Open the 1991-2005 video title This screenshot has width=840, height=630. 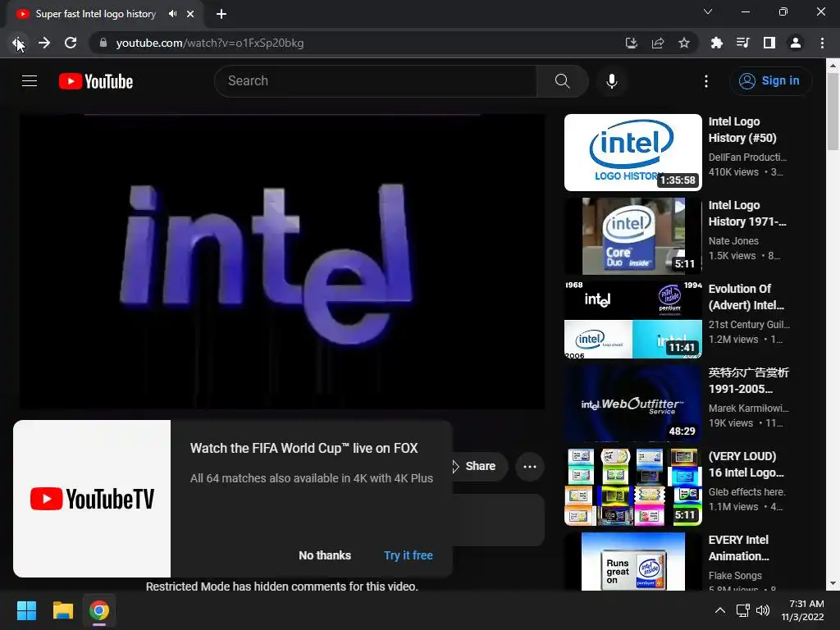pyautogui.click(x=748, y=381)
